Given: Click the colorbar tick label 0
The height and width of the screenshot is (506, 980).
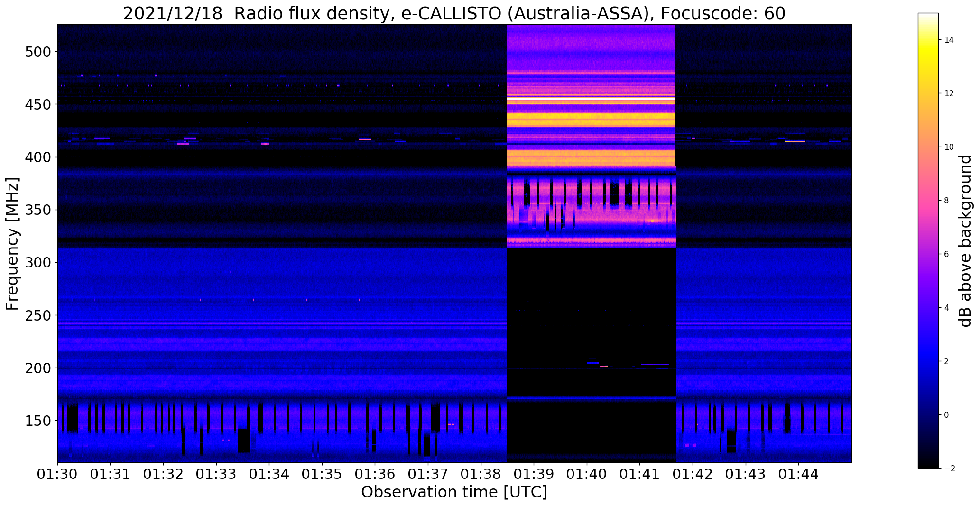Looking at the screenshot, I should pos(947,415).
